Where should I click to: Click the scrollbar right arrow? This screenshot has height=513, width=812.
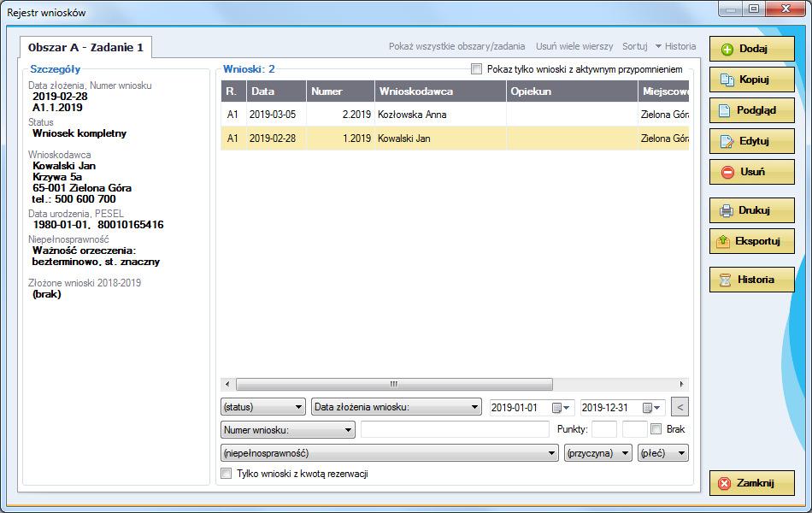coord(681,384)
